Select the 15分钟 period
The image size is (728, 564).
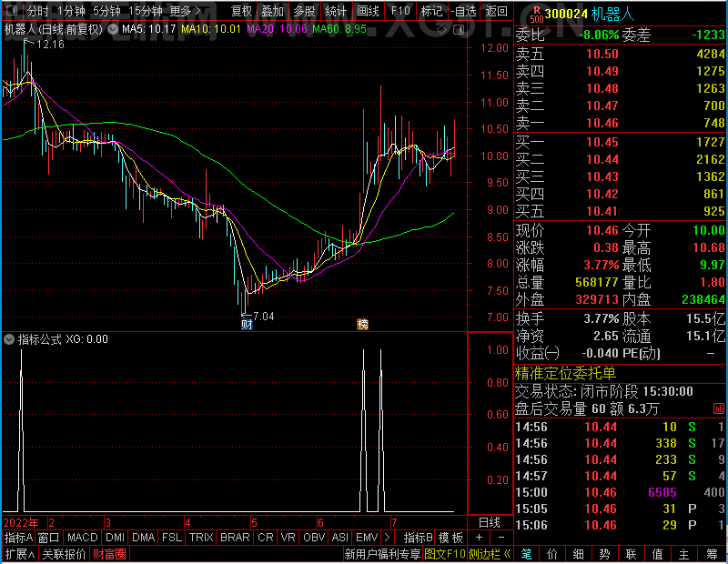coord(145,11)
